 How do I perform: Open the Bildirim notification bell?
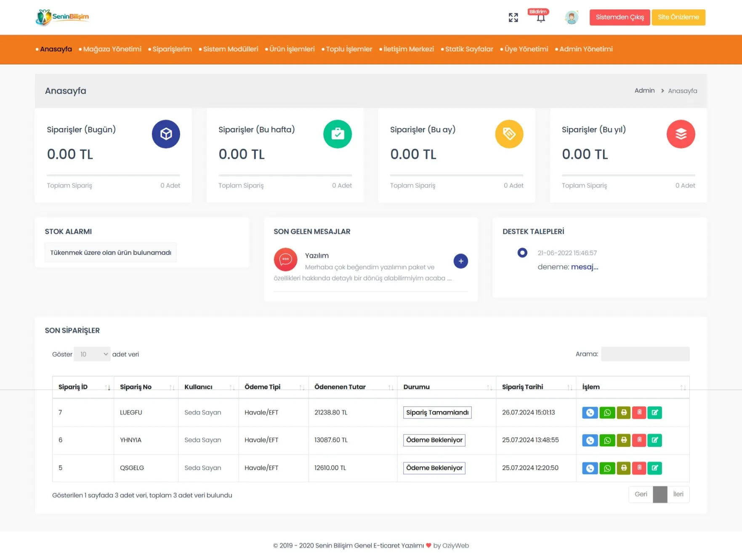coord(541,18)
